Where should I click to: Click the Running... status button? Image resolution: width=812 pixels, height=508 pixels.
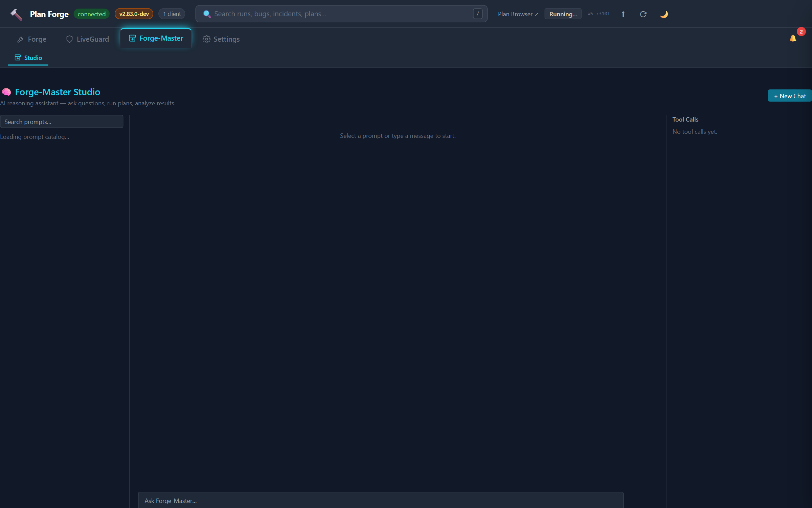click(563, 14)
